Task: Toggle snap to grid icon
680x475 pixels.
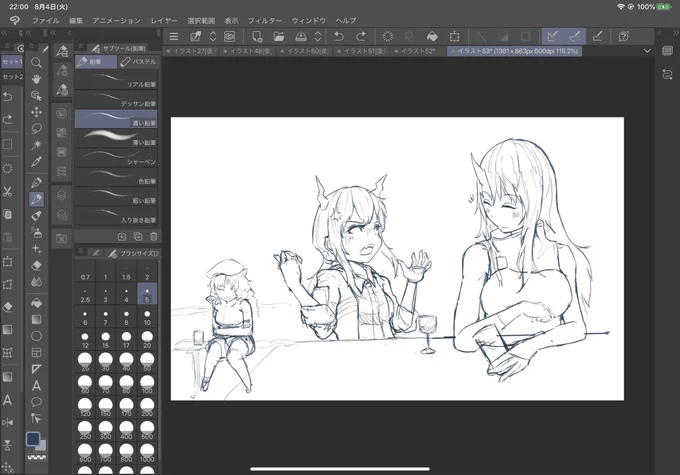Action: coord(597,36)
